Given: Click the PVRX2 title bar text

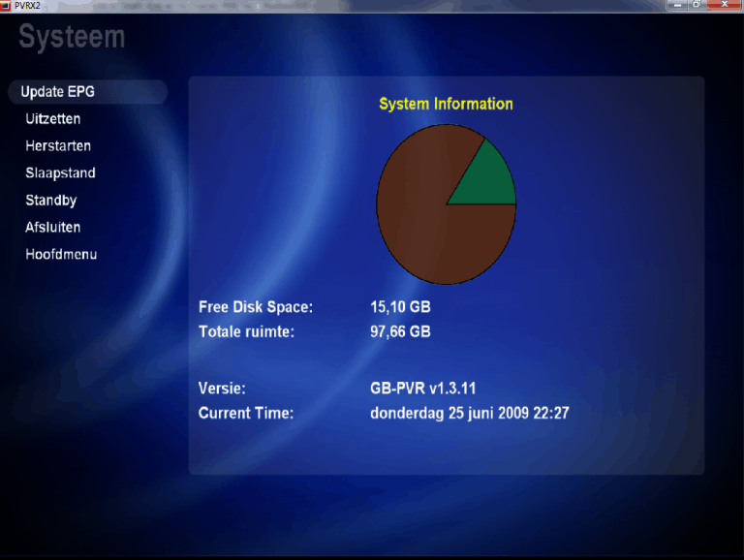Looking at the screenshot, I should 27,6.
